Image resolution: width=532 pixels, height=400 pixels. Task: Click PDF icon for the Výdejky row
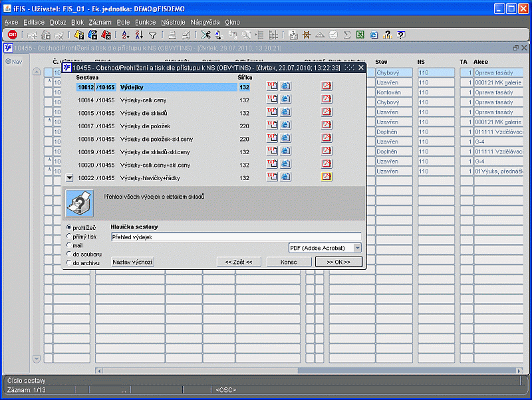pos(327,86)
